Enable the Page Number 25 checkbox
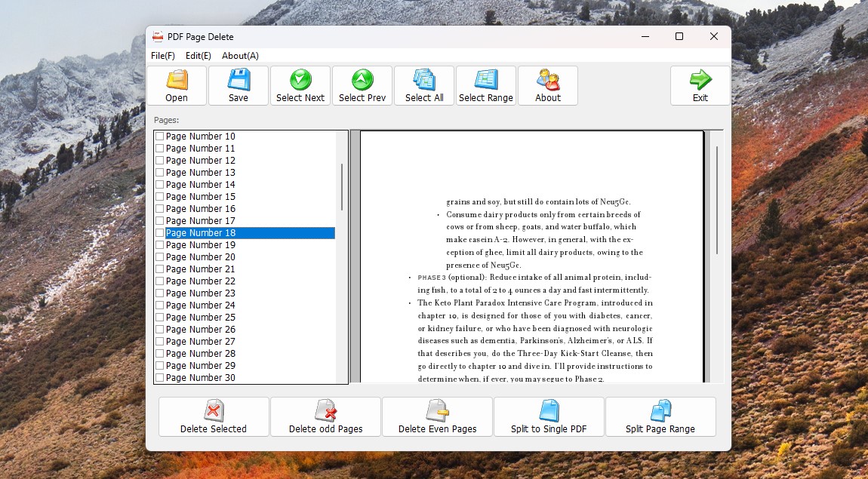The width and height of the screenshot is (868, 479). (x=159, y=318)
